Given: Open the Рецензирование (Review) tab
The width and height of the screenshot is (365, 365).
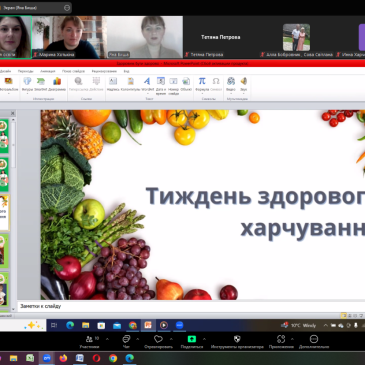Looking at the screenshot, I should click(x=104, y=71).
